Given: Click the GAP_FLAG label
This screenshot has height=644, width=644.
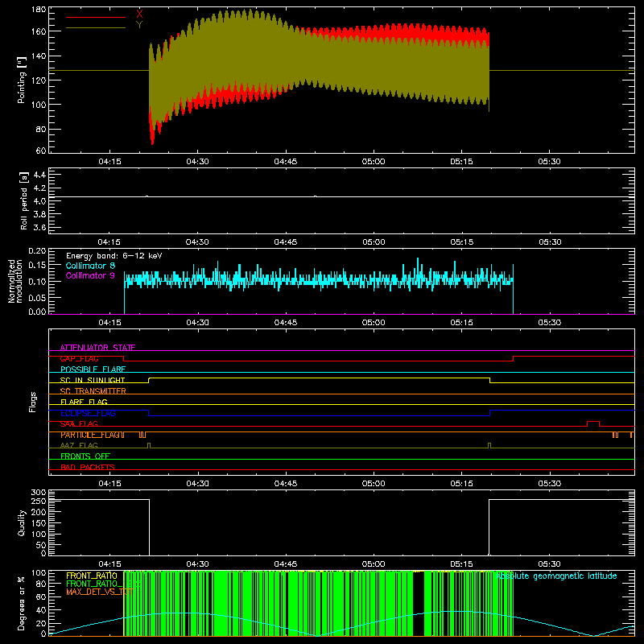Looking at the screenshot, I should pos(79,358).
